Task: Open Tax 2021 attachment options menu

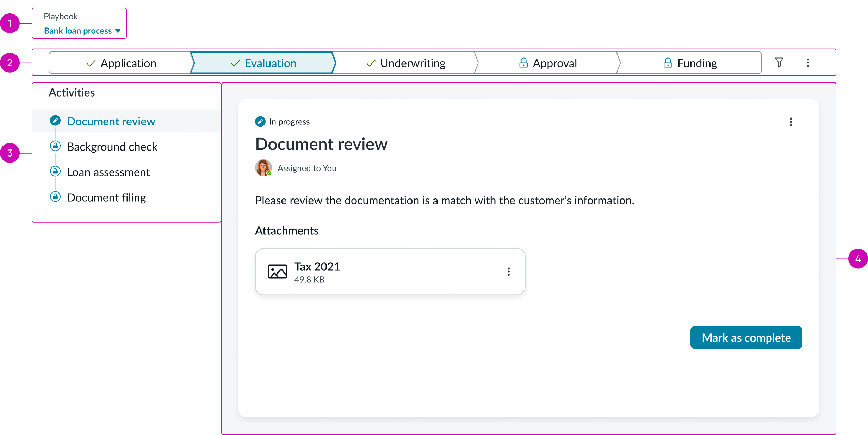Action: point(508,271)
